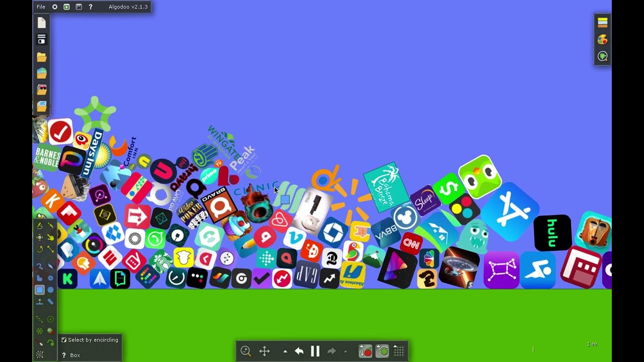Open the green circle icon in right panel
Image resolution: width=644 pixels, height=362 pixels.
point(603,56)
